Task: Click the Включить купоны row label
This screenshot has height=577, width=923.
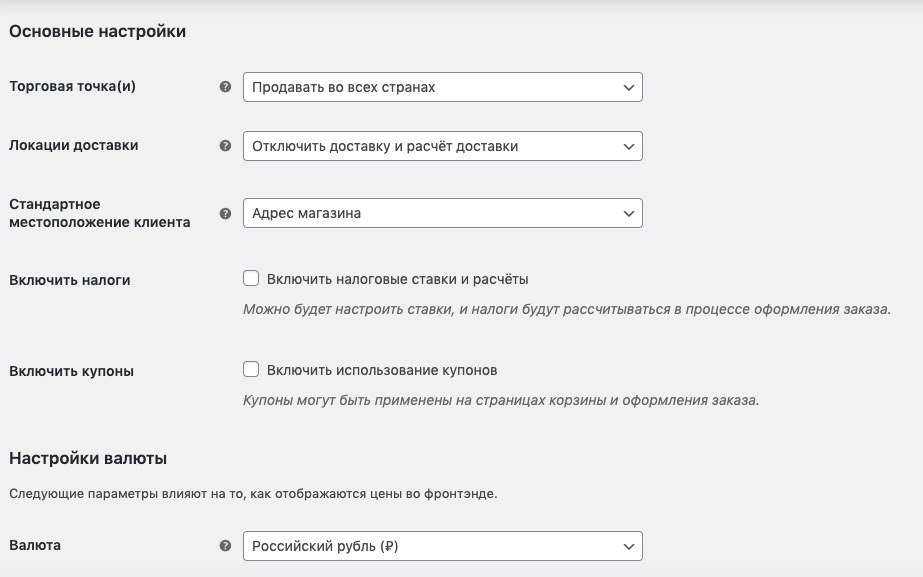Action: point(71,372)
